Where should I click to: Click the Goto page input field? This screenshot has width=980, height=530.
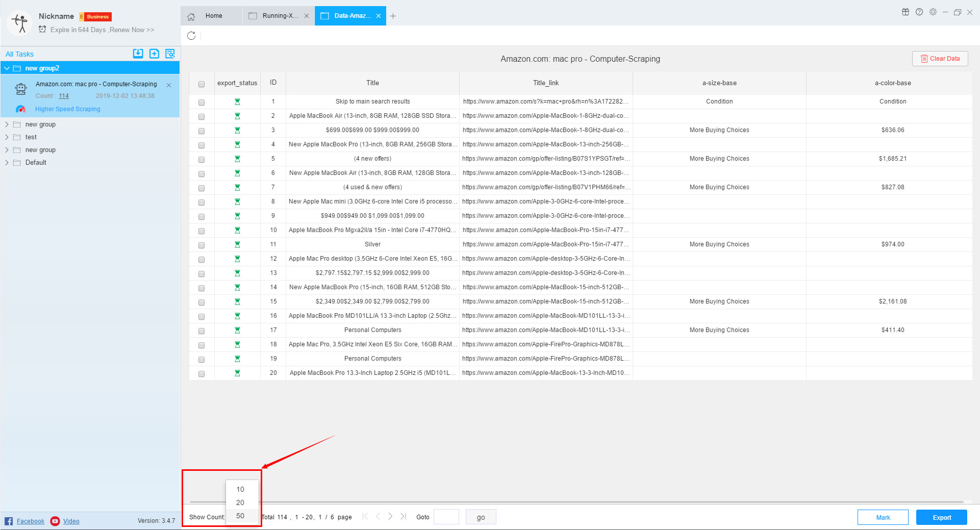(446, 517)
